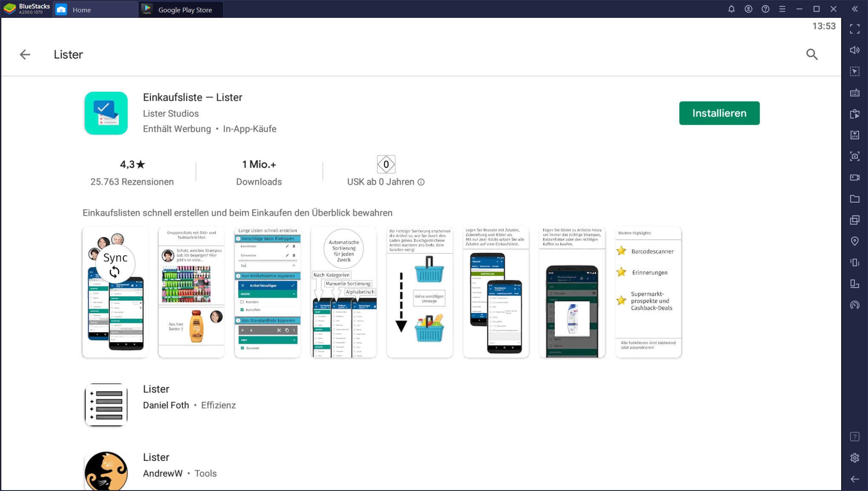The height and width of the screenshot is (491, 868).
Task: Install Einkaufsliste — Lister app
Action: [x=719, y=113]
